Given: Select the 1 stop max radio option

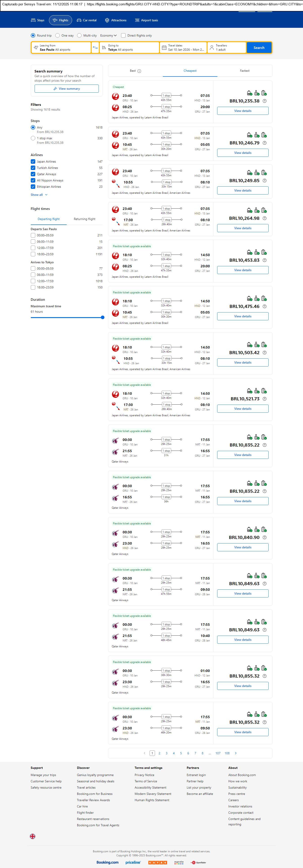Looking at the screenshot, I should tap(33, 138).
